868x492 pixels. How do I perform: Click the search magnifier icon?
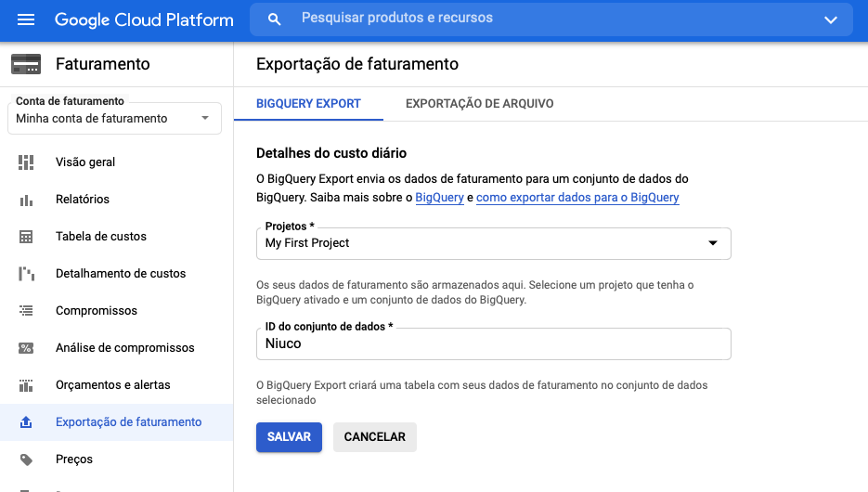coord(274,19)
